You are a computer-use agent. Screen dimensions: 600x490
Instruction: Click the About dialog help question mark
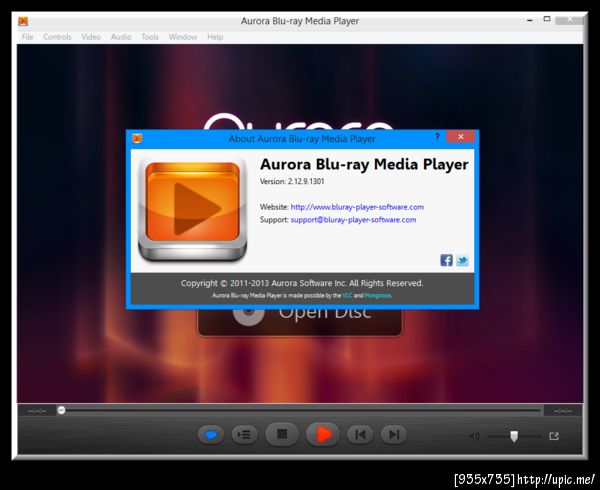click(437, 137)
